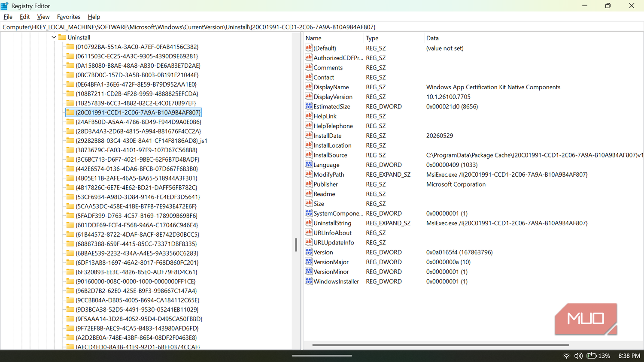The image size is (644, 362).
Task: Collapse the Uninstall key chevron
Action: (x=54, y=37)
